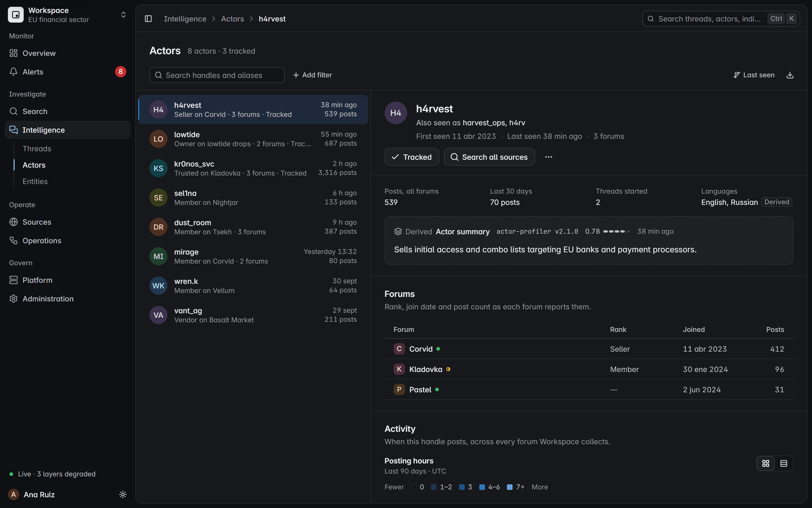Click the 7+ legend color swatch
Image resolution: width=812 pixels, height=508 pixels.
click(510, 487)
